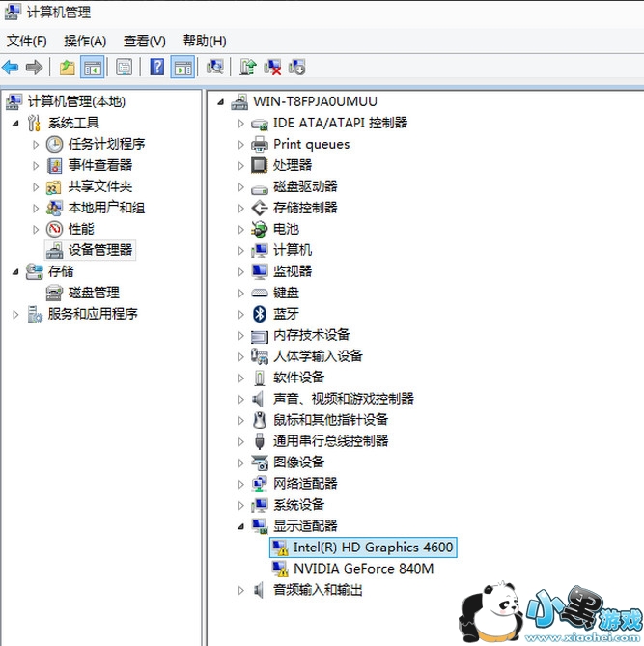Expand the 存储控制器 node arrow
This screenshot has width=644, height=646.
pyautogui.click(x=241, y=208)
